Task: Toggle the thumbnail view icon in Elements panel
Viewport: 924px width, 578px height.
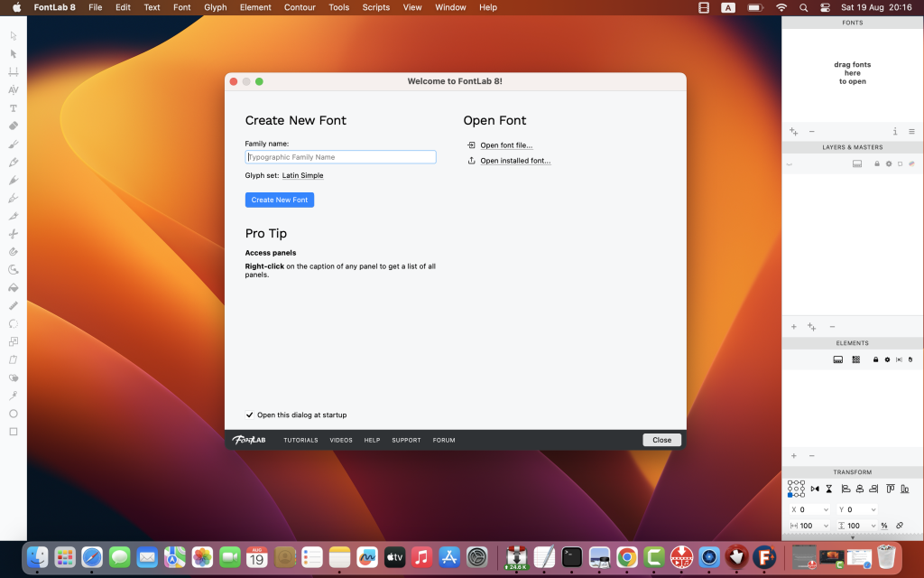Action: (837, 359)
